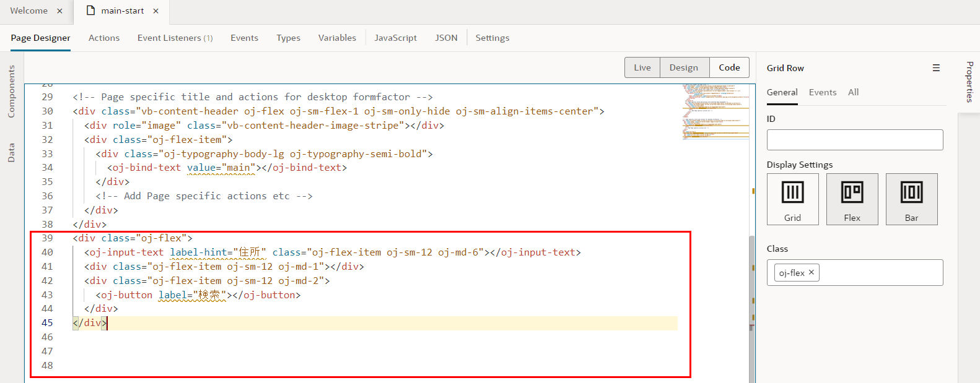Click the code minimap overview

click(x=715, y=111)
